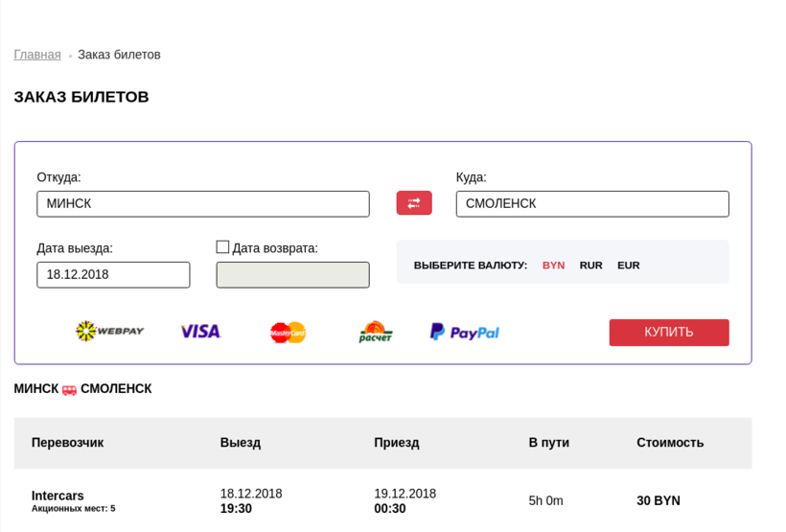The height and width of the screenshot is (532, 786).
Task: Click the WebPay payment logo
Action: point(110,332)
